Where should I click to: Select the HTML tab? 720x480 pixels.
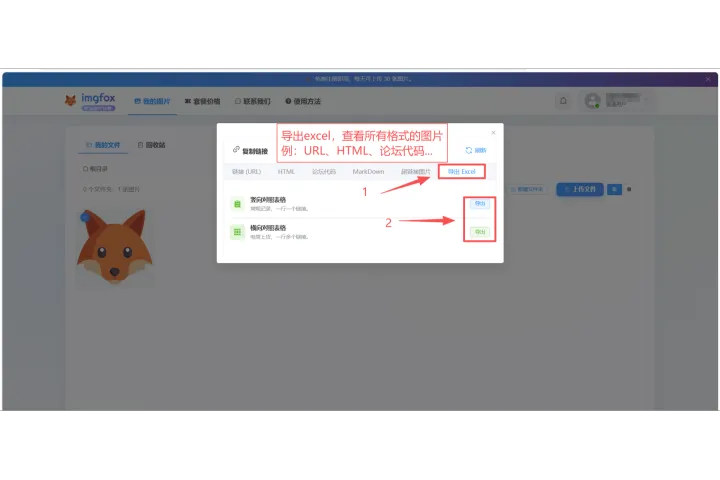(286, 171)
